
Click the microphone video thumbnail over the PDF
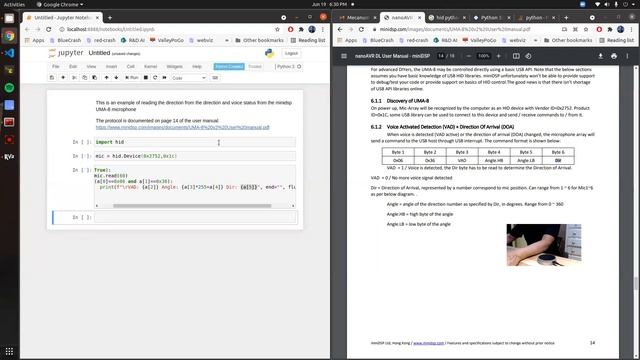click(544, 245)
